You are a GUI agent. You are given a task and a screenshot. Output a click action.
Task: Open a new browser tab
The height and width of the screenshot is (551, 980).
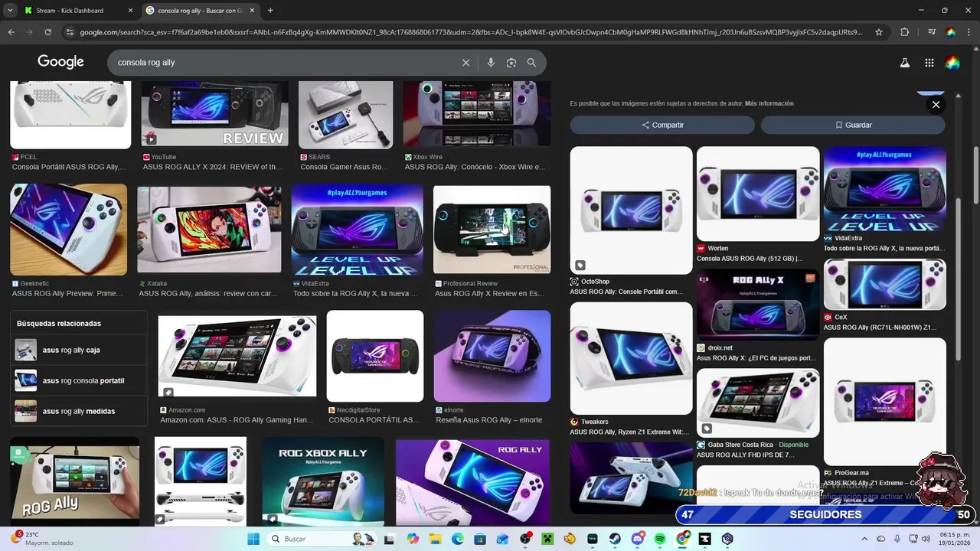point(270,11)
